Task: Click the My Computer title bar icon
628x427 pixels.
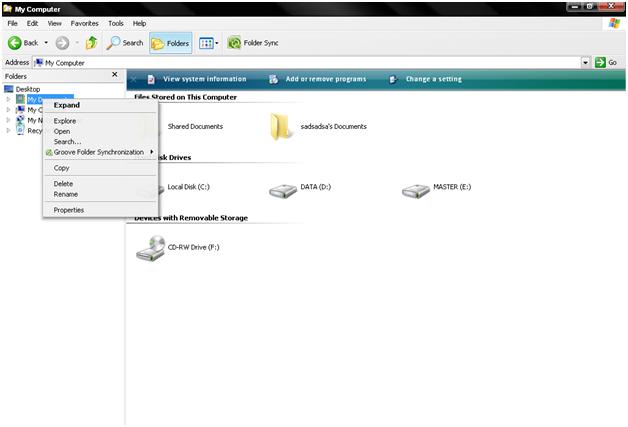Action: point(8,8)
